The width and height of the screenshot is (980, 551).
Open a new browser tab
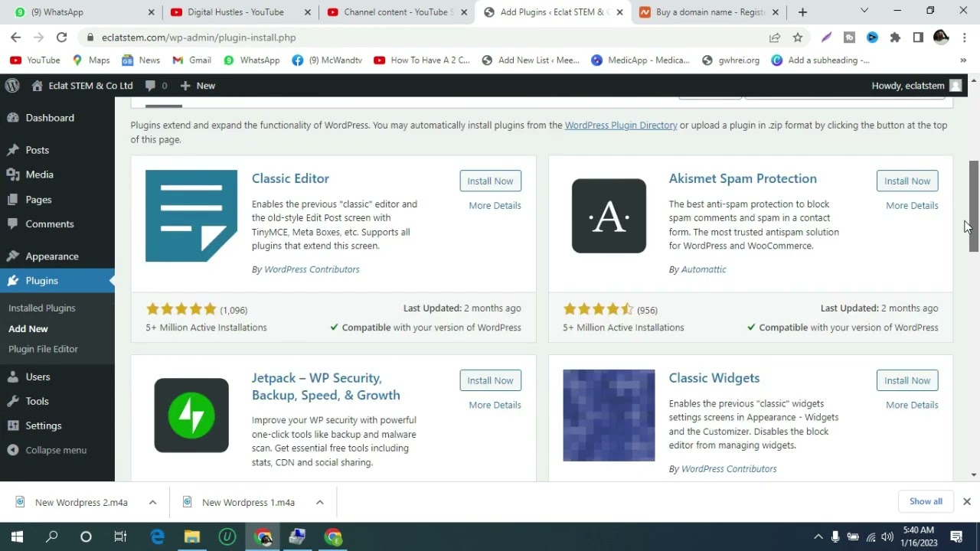click(802, 12)
